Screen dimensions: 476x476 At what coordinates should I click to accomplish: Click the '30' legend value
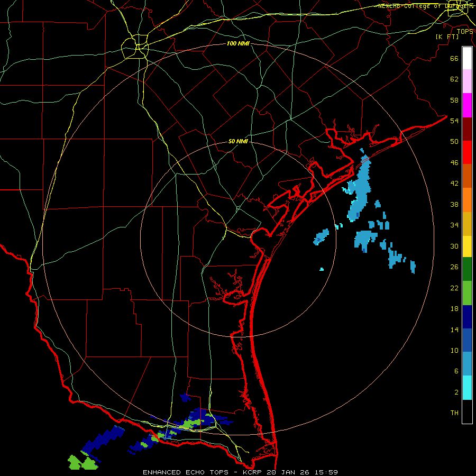[454, 246]
